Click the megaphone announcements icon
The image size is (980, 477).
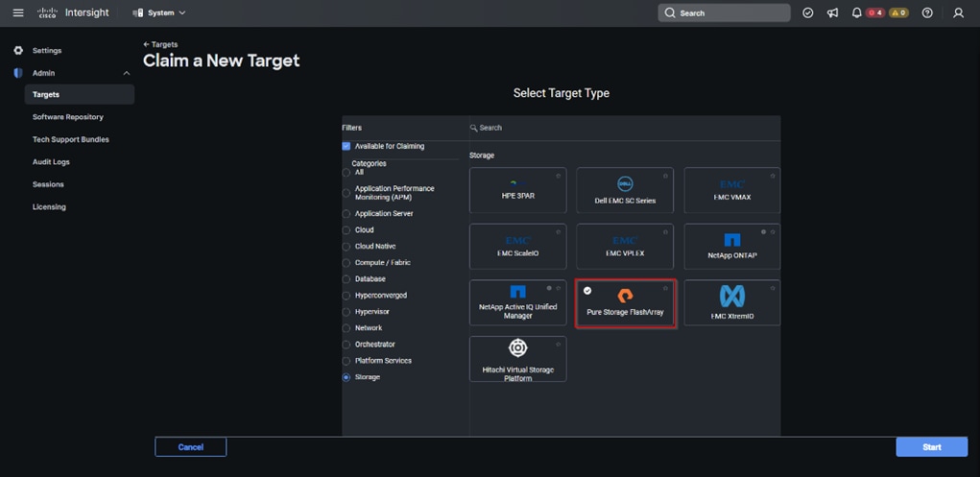click(832, 13)
